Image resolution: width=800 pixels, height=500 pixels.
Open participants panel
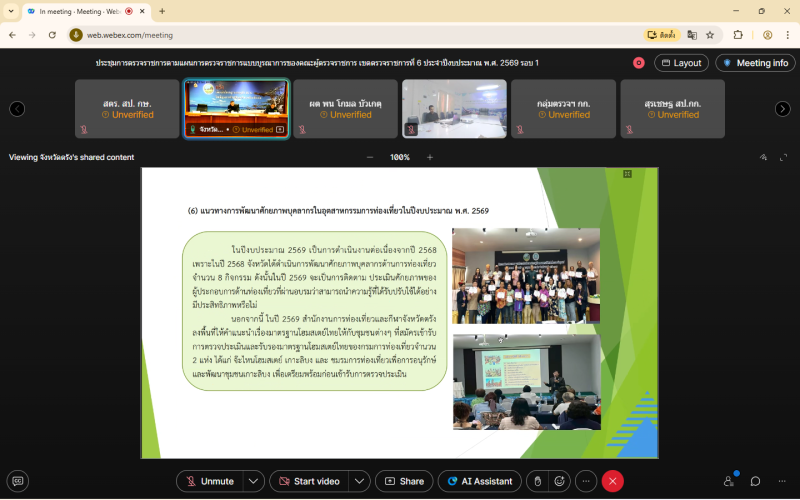pyautogui.click(x=728, y=481)
